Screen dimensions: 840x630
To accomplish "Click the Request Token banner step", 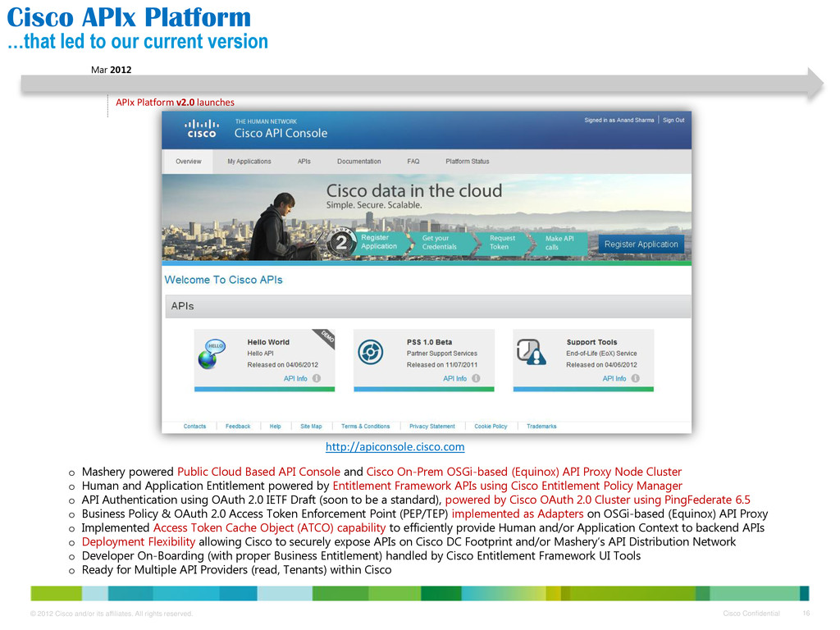I will click(x=504, y=242).
